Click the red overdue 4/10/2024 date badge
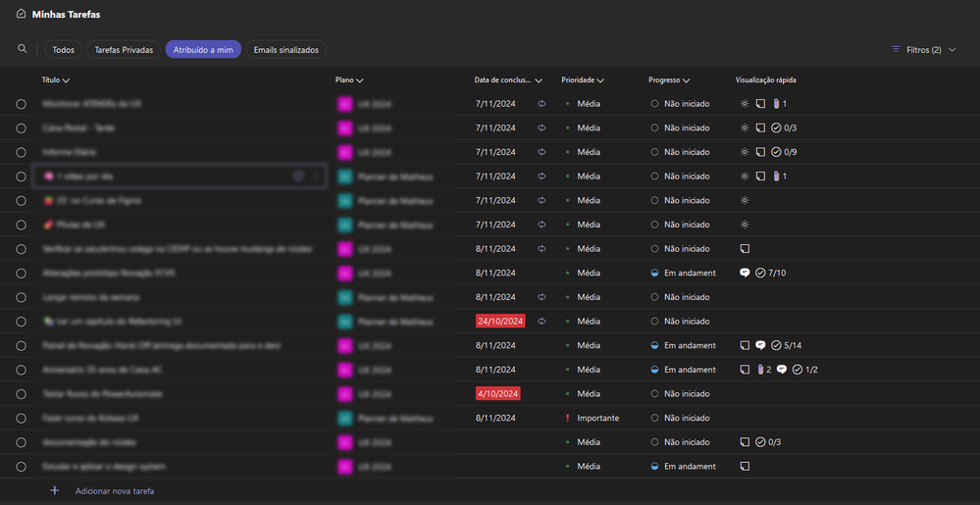This screenshot has height=505, width=980. click(x=497, y=393)
